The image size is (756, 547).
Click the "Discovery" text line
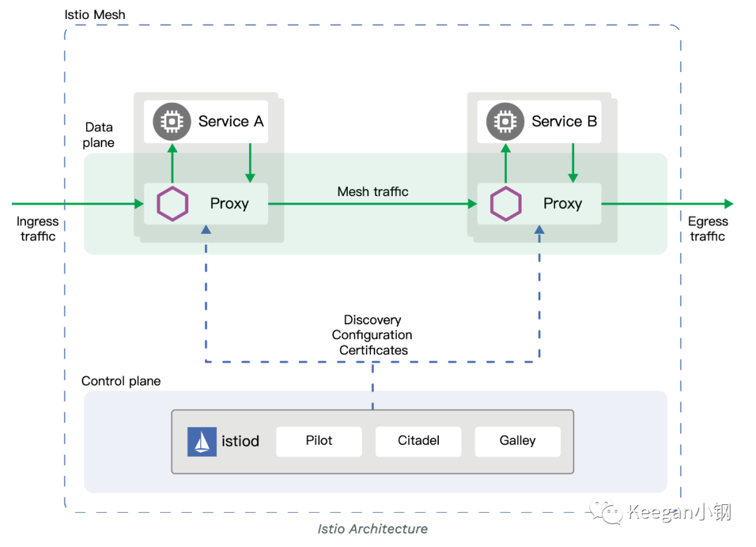point(372,320)
